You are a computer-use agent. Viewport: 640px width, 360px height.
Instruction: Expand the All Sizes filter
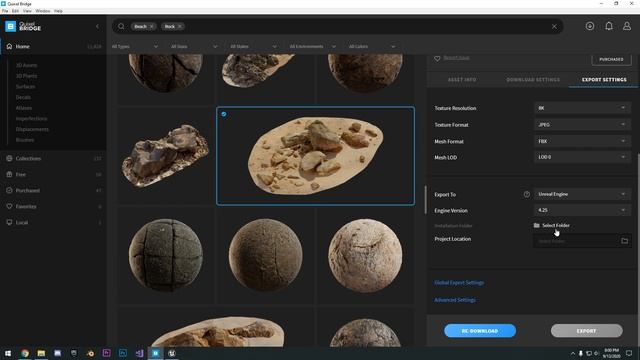pos(194,47)
